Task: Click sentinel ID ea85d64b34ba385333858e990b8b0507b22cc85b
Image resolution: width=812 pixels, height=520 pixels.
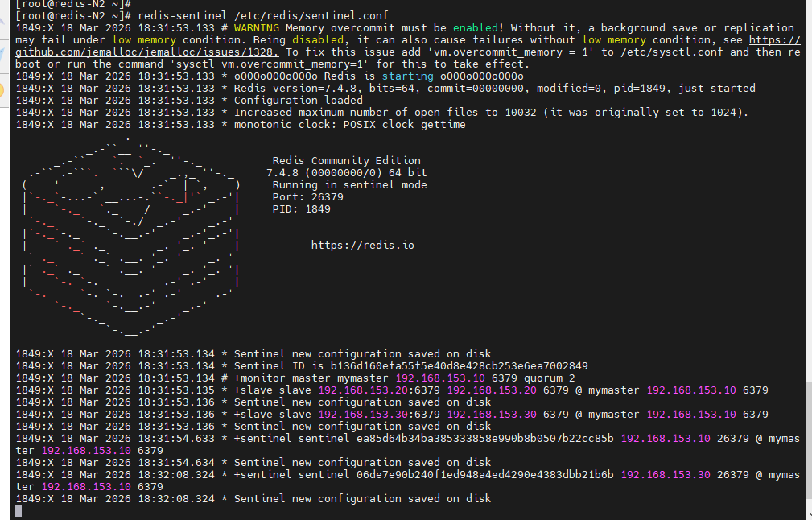Action: click(x=484, y=439)
